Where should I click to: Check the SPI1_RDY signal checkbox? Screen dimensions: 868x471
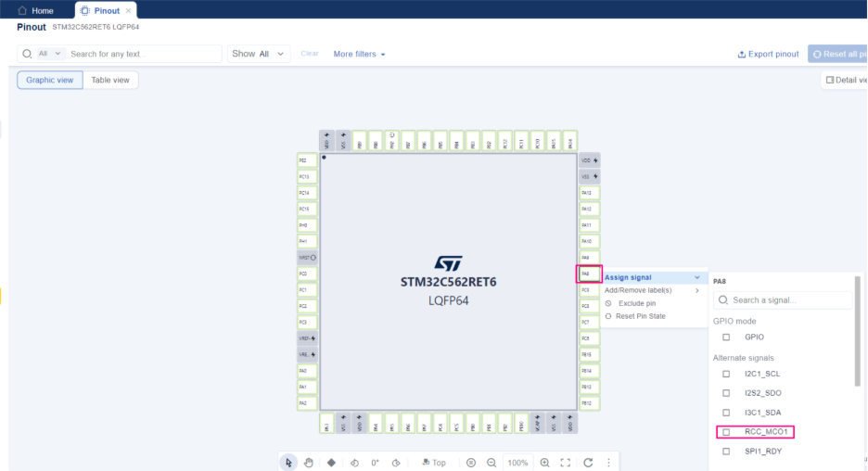tap(726, 452)
